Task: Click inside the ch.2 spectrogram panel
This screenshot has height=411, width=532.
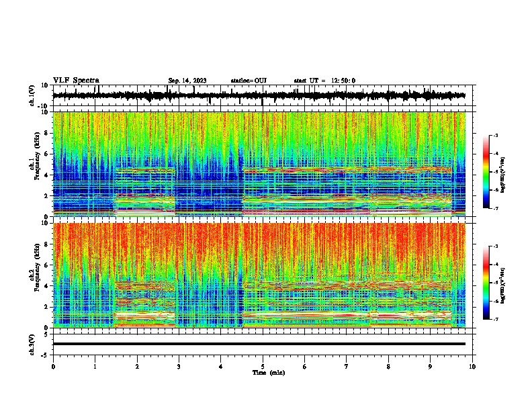Action: [259, 275]
